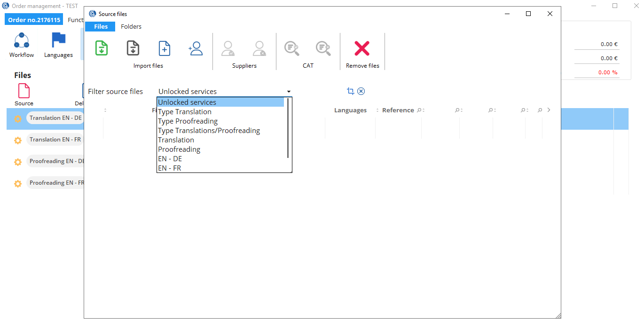This screenshot has height=321, width=644.
Task: Click the circled X clear filter icon
Action: (361, 91)
